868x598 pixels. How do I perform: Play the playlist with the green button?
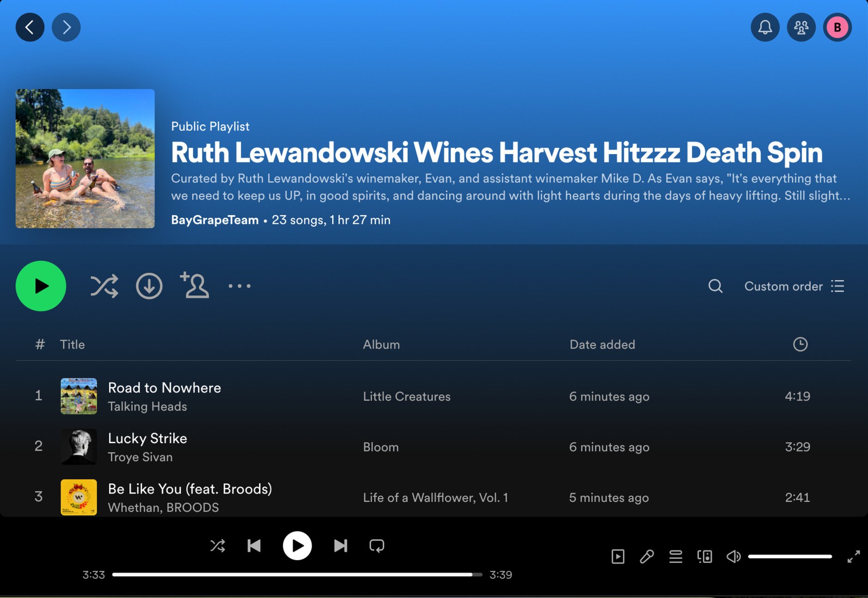(41, 286)
